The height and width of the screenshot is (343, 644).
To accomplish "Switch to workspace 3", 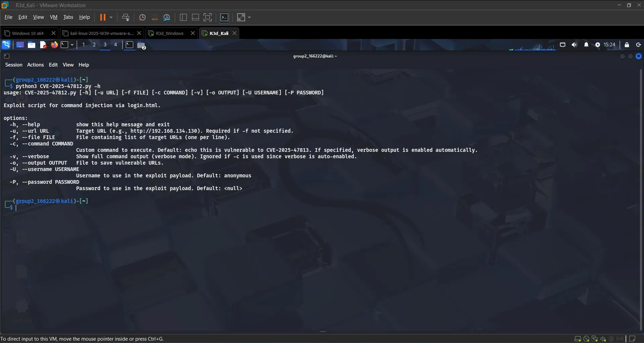I will coord(105,45).
